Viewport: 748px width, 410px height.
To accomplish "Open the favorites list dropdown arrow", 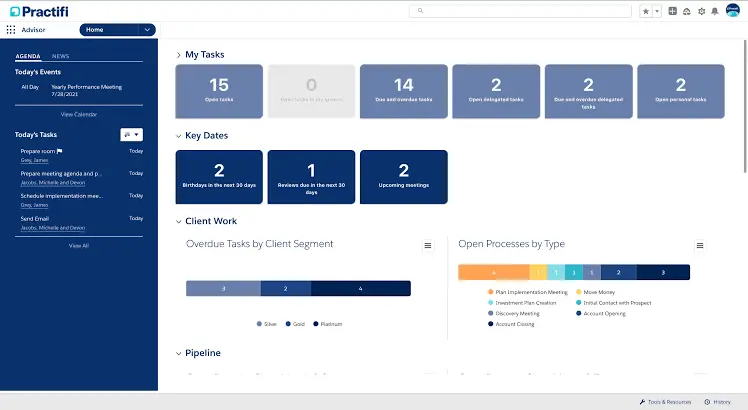I will [x=657, y=11].
